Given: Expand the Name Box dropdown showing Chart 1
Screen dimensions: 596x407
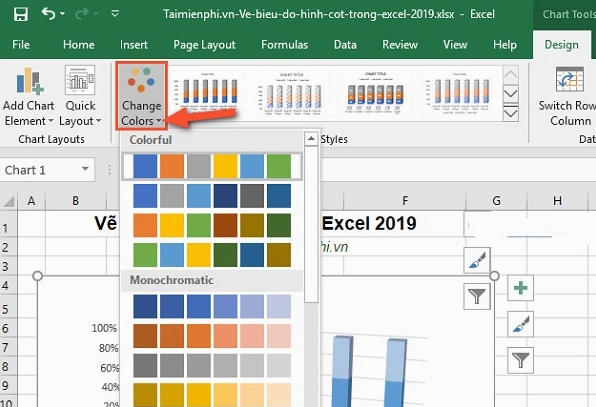Looking at the screenshot, I should [85, 169].
